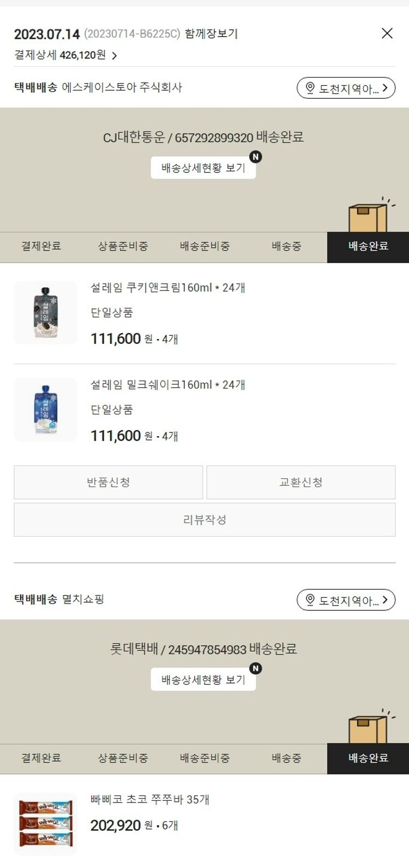Select 배송완료 step in first delivery status bar
Screen dimensions: 409x868
click(x=368, y=247)
